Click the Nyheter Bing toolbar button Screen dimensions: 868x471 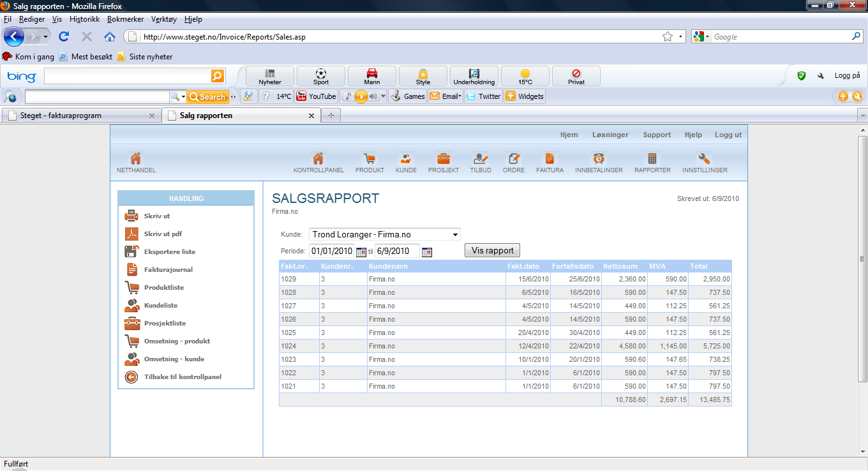click(270, 77)
